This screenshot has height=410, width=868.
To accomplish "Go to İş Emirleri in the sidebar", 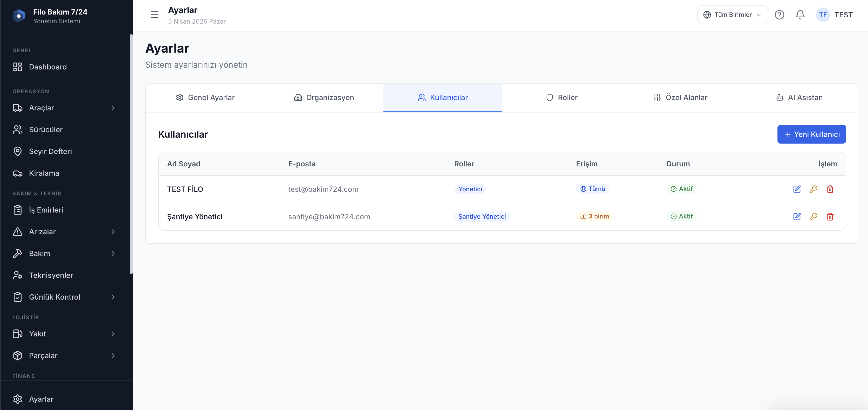I will 46,210.
